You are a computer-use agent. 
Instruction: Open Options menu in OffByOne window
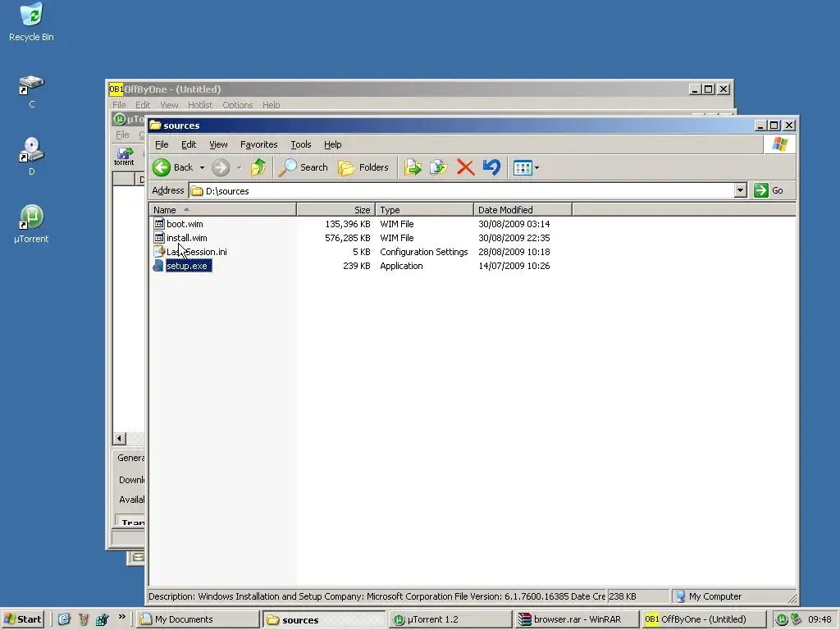tap(237, 105)
